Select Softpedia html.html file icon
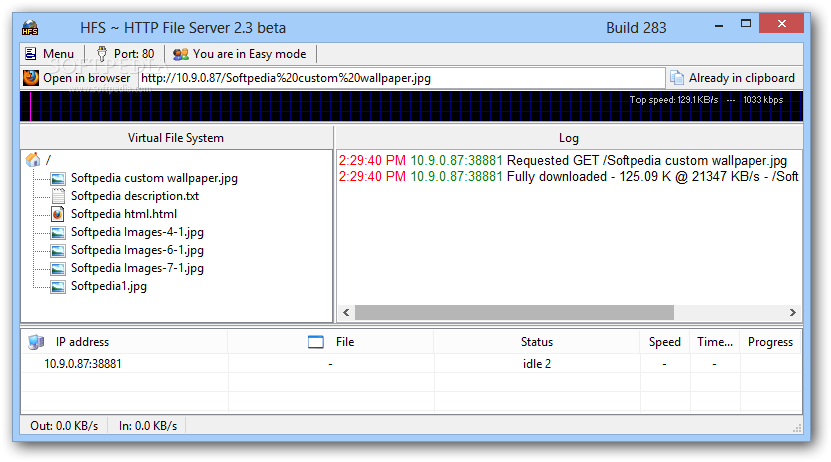The width and height of the screenshot is (831, 462). 58,214
